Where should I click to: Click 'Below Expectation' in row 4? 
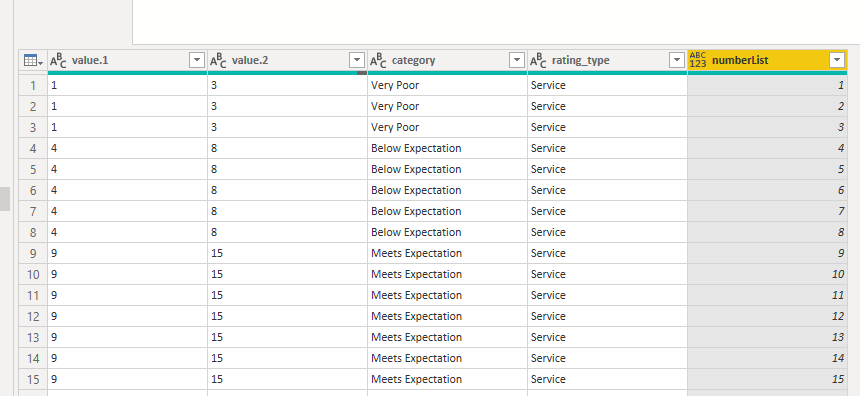point(416,149)
